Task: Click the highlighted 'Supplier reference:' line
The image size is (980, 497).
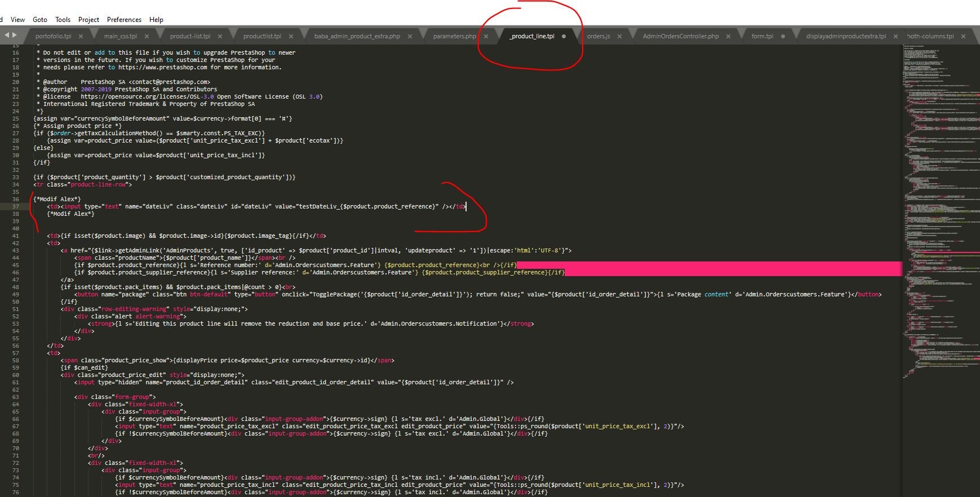Action: pyautogui.click(x=319, y=272)
